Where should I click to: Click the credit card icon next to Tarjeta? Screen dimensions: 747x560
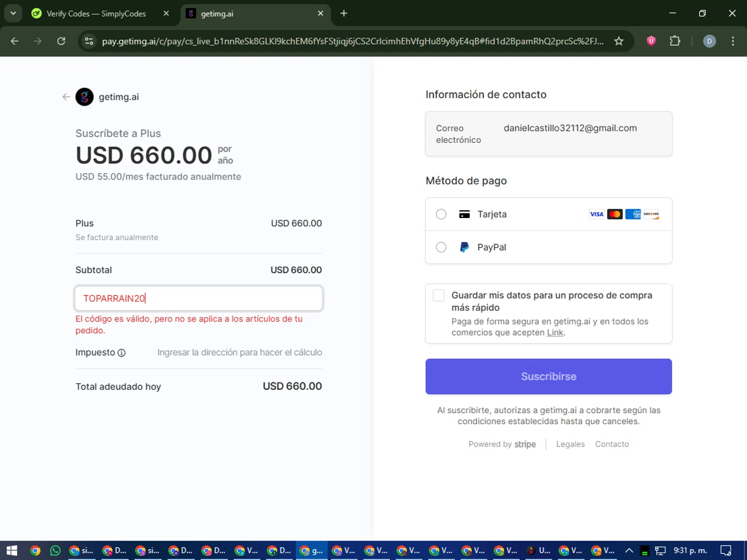[464, 215]
